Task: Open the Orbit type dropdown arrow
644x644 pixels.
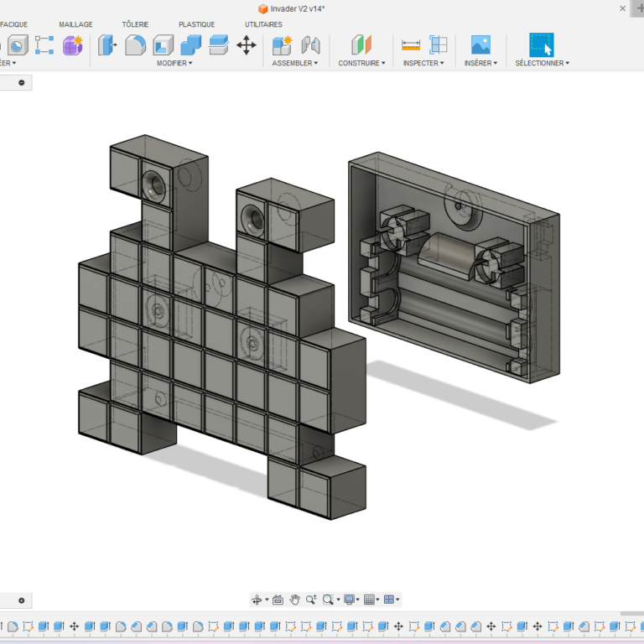Action: coord(267,600)
